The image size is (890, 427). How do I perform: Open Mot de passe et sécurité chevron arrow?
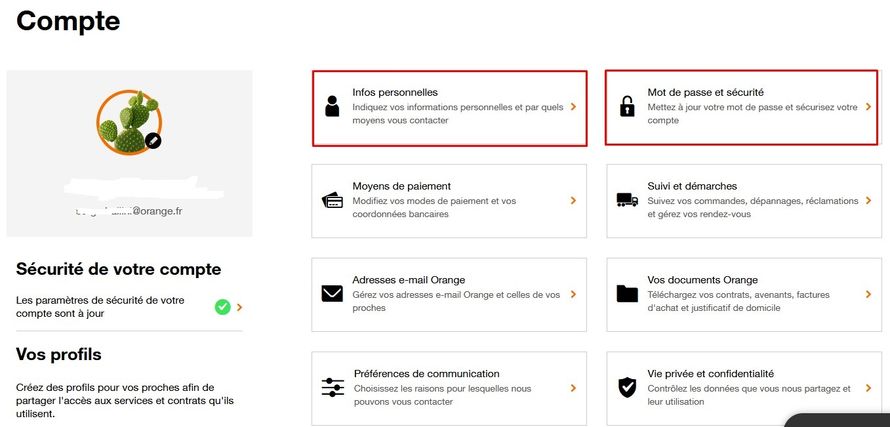pos(868,107)
